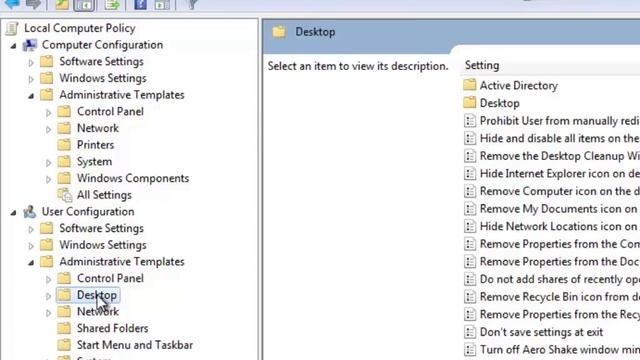The image size is (640, 360).
Task: Expand Software Settings under User Configuration
Action: [31, 229]
